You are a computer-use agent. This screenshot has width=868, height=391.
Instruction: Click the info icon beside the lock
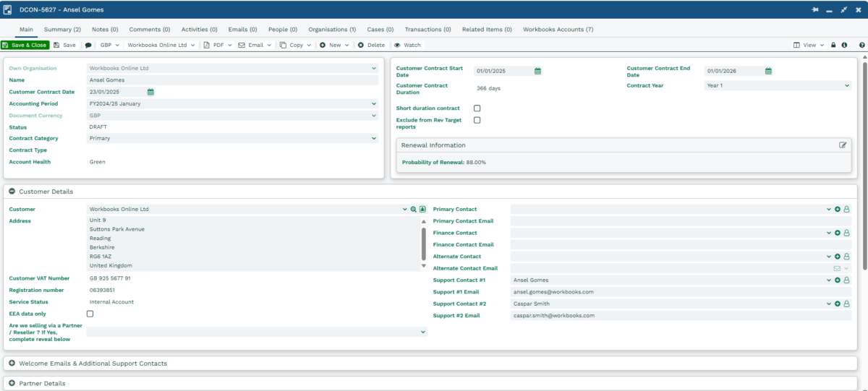click(x=844, y=45)
